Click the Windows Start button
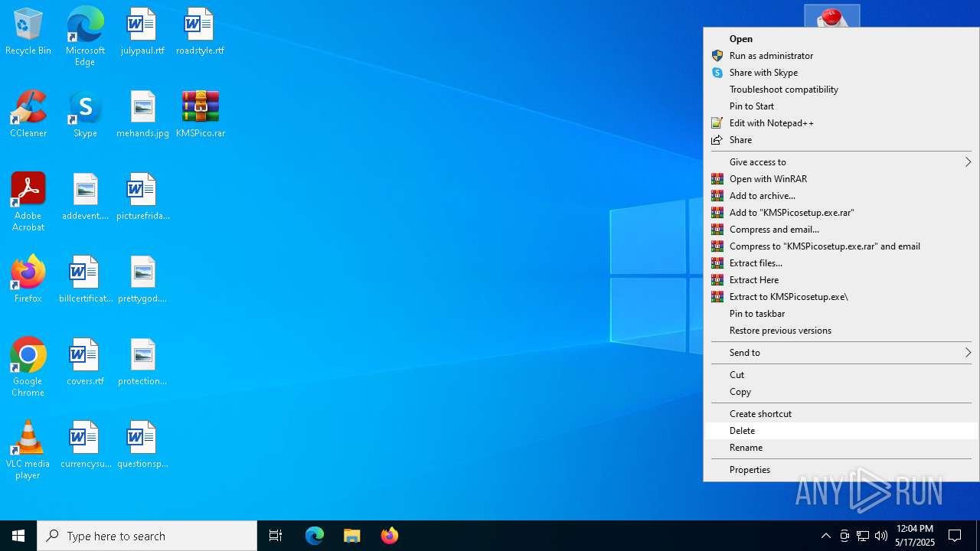This screenshot has height=551, width=980. click(18, 536)
